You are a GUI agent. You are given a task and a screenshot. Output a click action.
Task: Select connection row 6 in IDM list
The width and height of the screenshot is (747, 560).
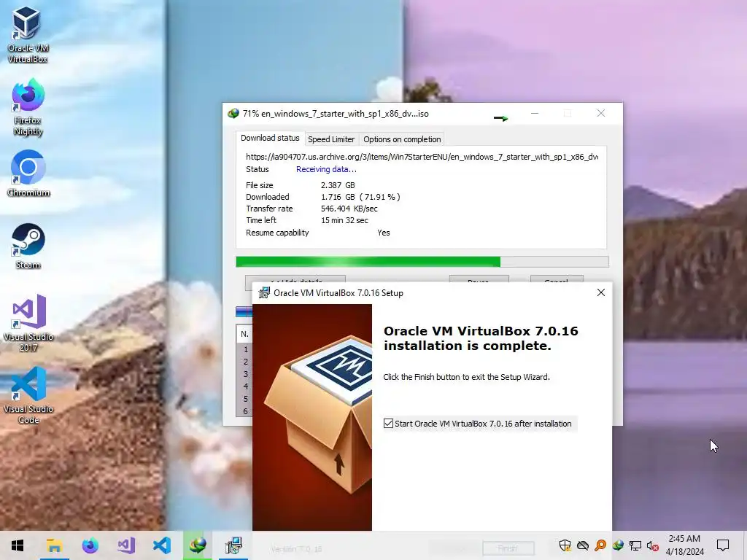(x=245, y=411)
